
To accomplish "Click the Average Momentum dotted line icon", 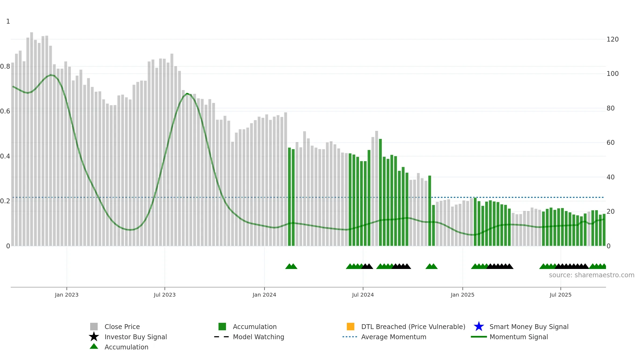I will [350, 337].
